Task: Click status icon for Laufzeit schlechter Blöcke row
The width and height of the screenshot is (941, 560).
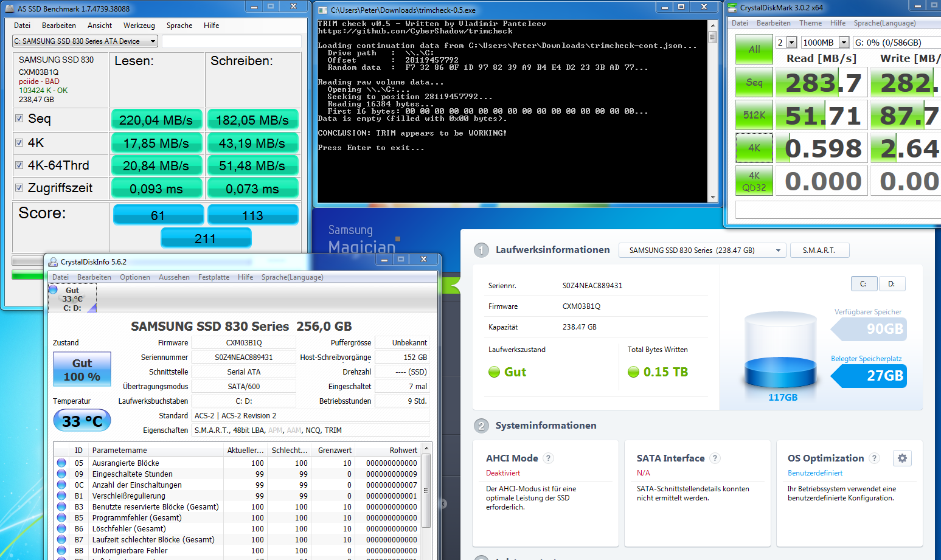Action: pos(61,539)
